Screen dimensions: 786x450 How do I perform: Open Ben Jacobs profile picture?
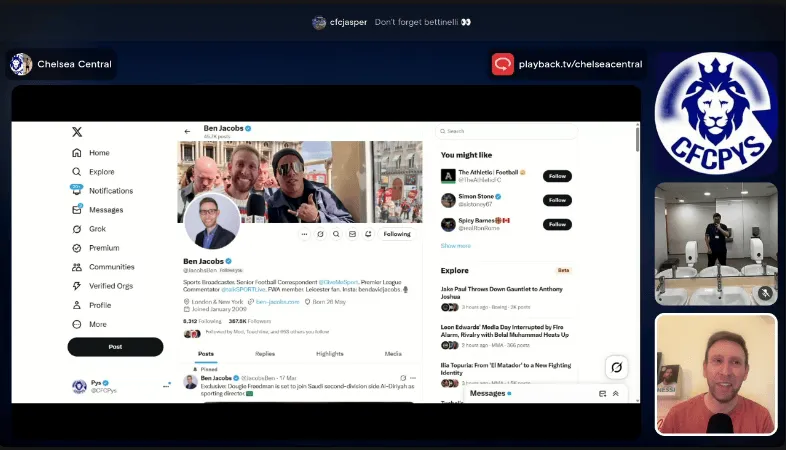point(212,221)
